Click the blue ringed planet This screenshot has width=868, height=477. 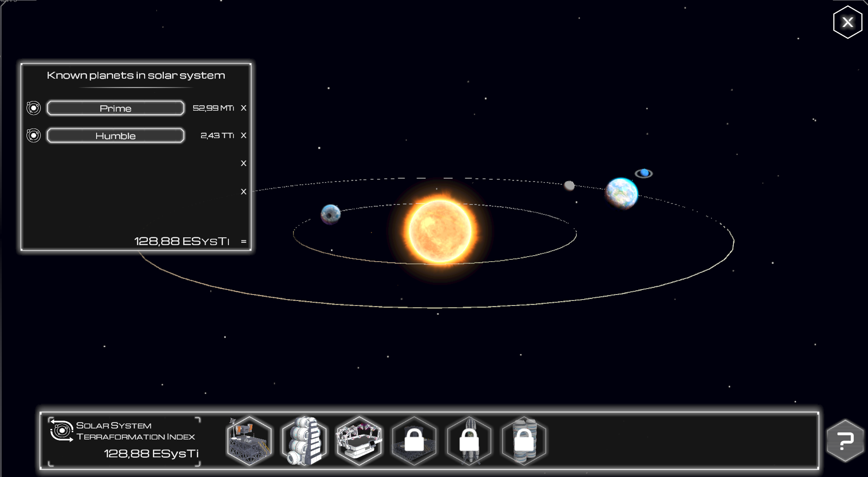(644, 173)
